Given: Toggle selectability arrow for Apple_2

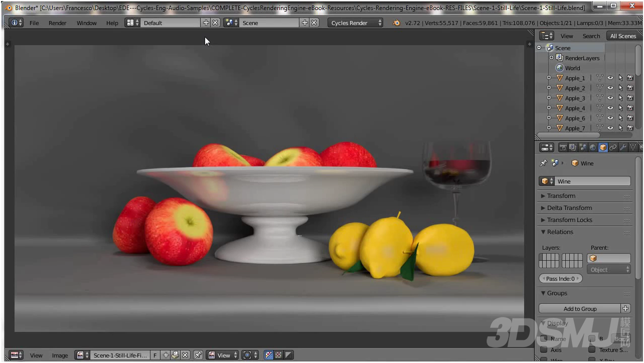Looking at the screenshot, I should point(620,88).
